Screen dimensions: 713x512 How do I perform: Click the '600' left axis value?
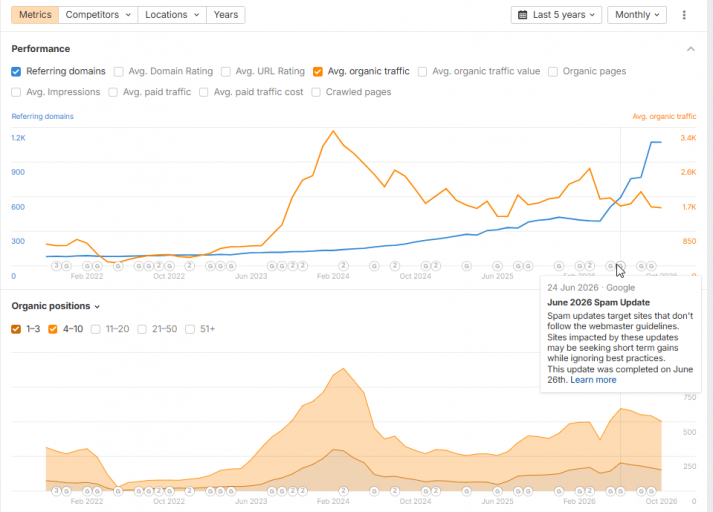click(18, 207)
